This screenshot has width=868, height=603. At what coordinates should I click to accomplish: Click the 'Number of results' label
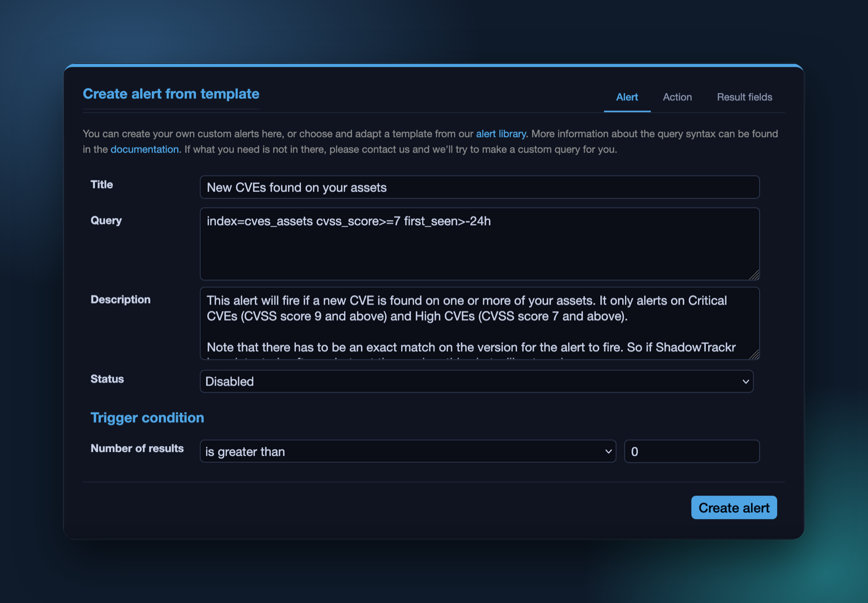click(x=137, y=448)
